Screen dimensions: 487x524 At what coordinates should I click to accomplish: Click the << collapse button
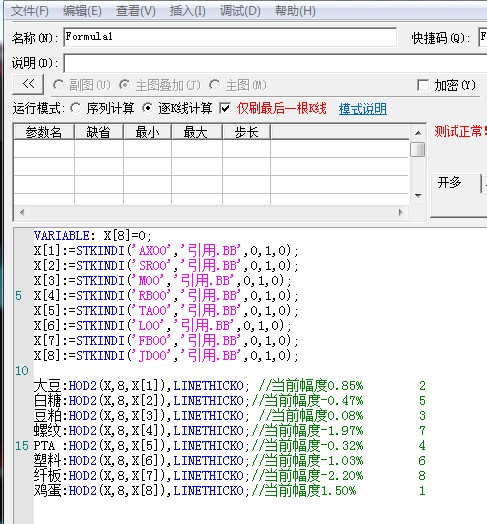point(28,84)
